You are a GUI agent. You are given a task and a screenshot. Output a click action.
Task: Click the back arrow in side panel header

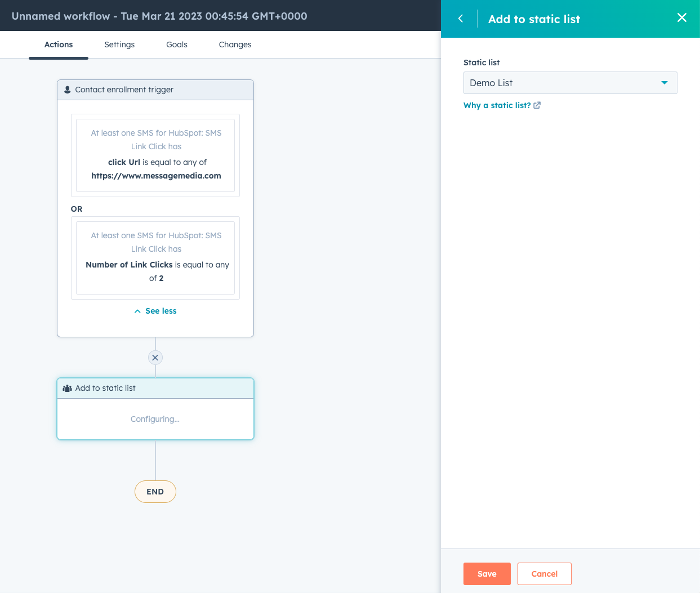tap(461, 19)
